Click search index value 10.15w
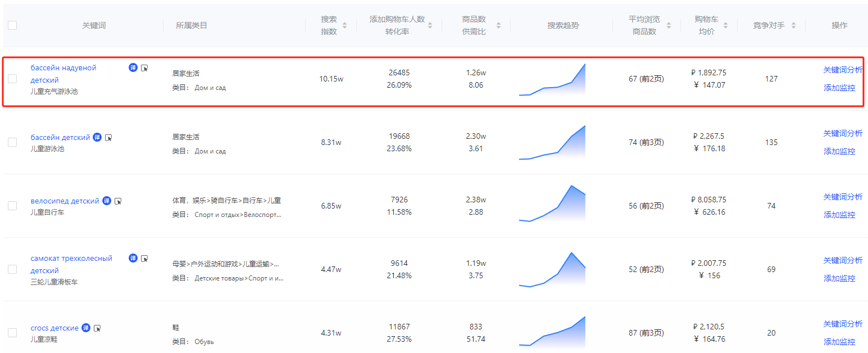Viewport: 868px width, 353px height. (x=331, y=79)
